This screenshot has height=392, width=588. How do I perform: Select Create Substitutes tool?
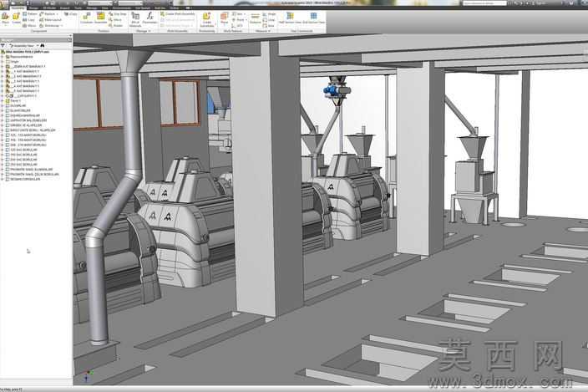coord(206,19)
